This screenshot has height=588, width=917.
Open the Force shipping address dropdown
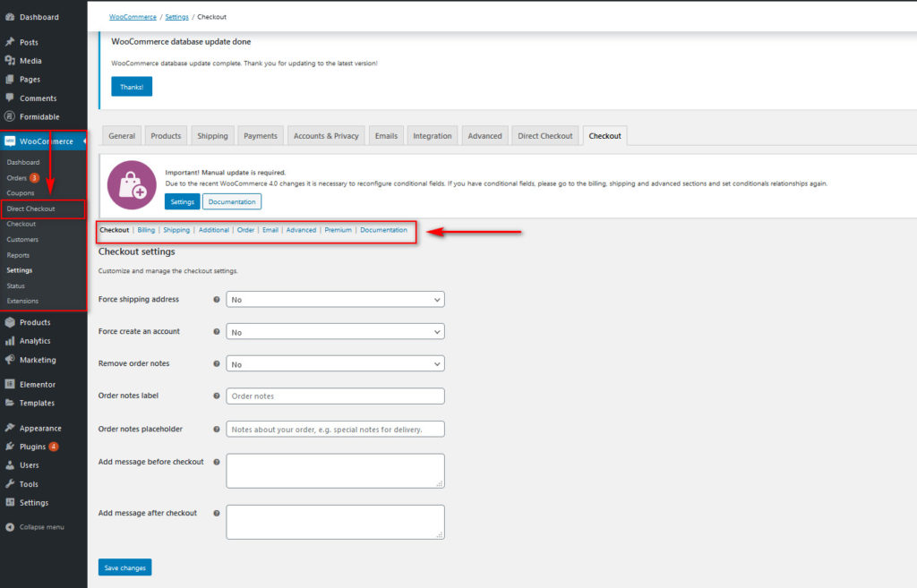click(335, 299)
